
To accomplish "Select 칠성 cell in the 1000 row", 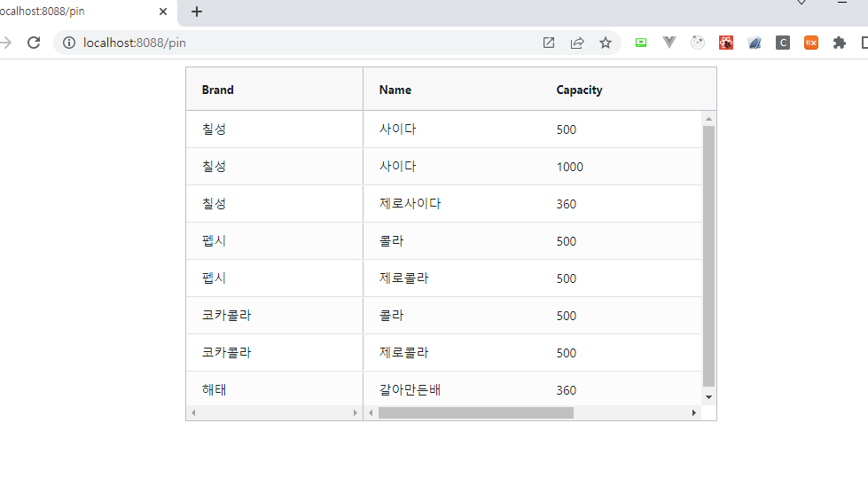I will coord(275,166).
